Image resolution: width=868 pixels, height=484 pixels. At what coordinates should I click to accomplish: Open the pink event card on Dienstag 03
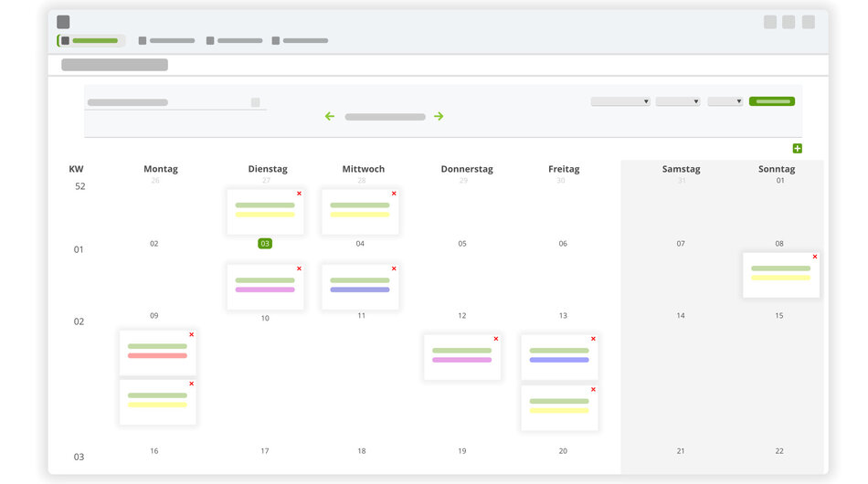tap(265, 287)
